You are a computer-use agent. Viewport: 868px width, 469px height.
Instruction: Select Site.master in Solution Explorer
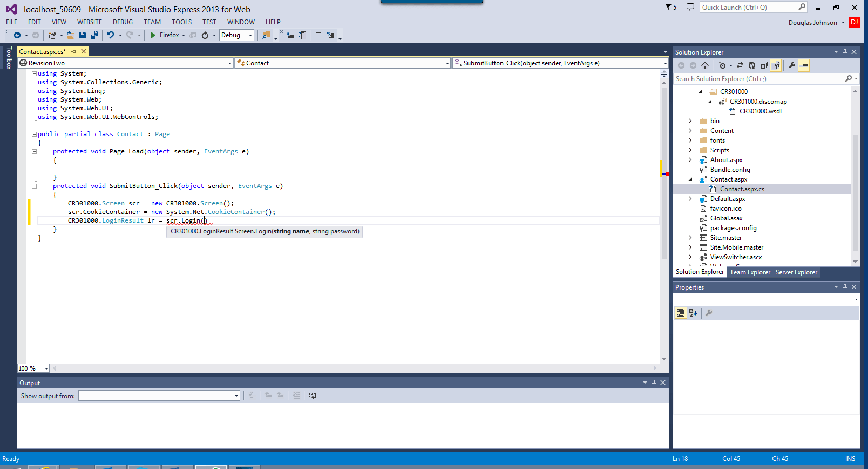pos(726,238)
